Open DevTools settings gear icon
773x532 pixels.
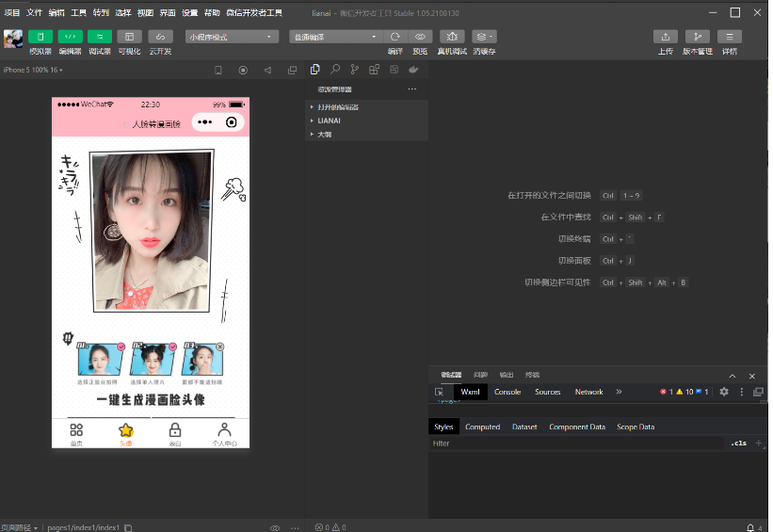724,392
